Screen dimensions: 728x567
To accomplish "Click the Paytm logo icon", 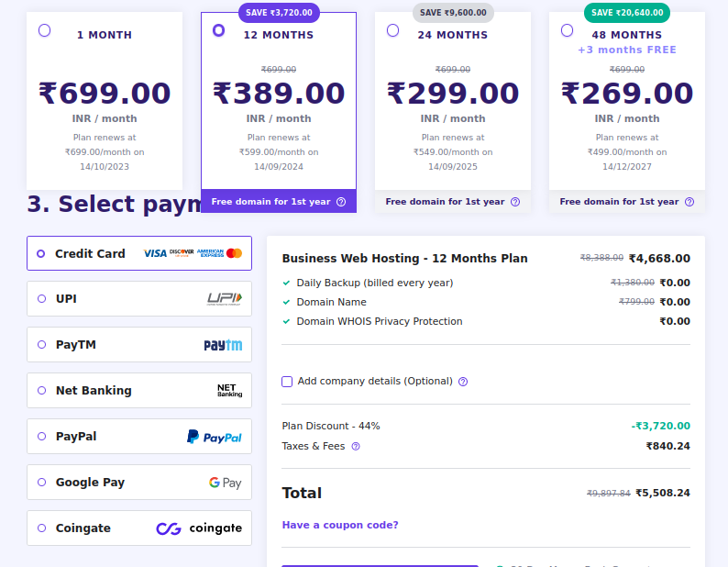I will click(223, 345).
